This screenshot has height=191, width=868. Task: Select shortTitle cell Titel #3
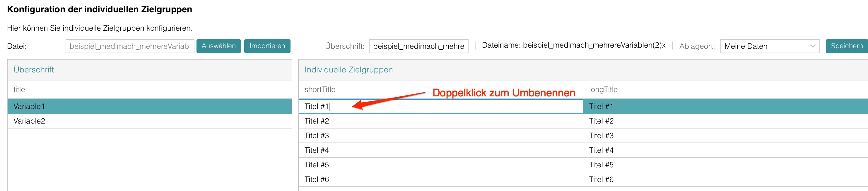(440, 136)
